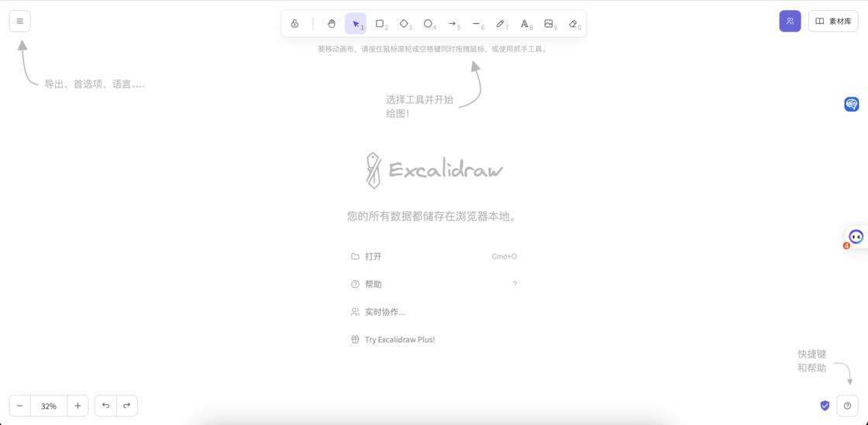Undo the last action
This screenshot has height=425, width=868.
(105, 406)
